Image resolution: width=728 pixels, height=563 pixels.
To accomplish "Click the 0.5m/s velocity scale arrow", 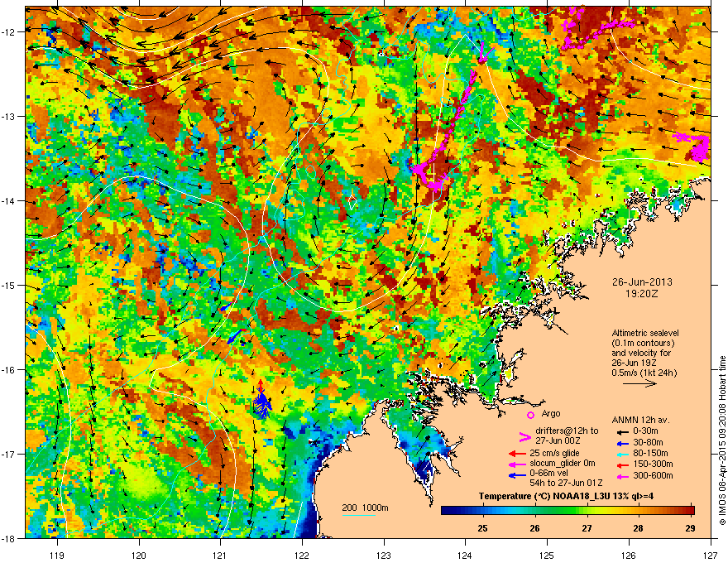I will pos(639,383).
